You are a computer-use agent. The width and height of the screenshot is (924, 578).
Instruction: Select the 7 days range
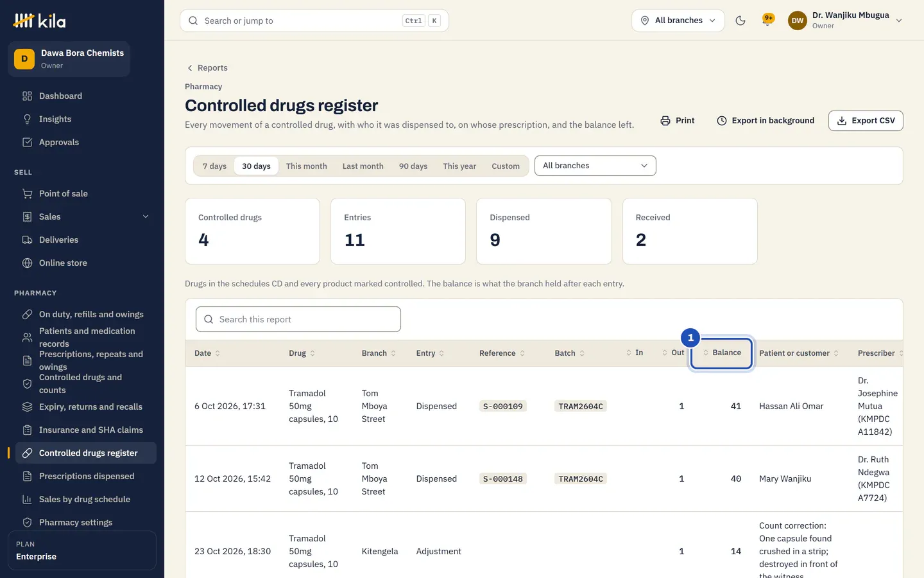(x=214, y=166)
